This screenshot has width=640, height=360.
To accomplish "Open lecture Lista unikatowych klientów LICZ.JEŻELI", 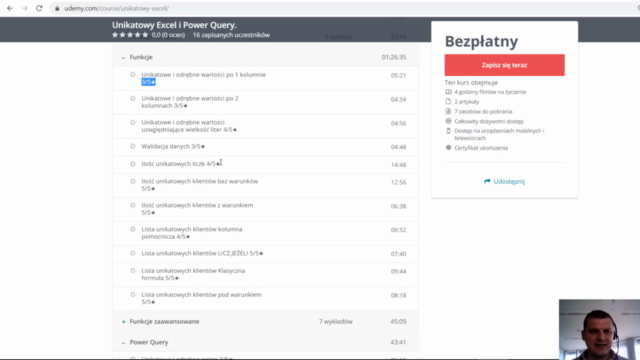I will pos(202,253).
